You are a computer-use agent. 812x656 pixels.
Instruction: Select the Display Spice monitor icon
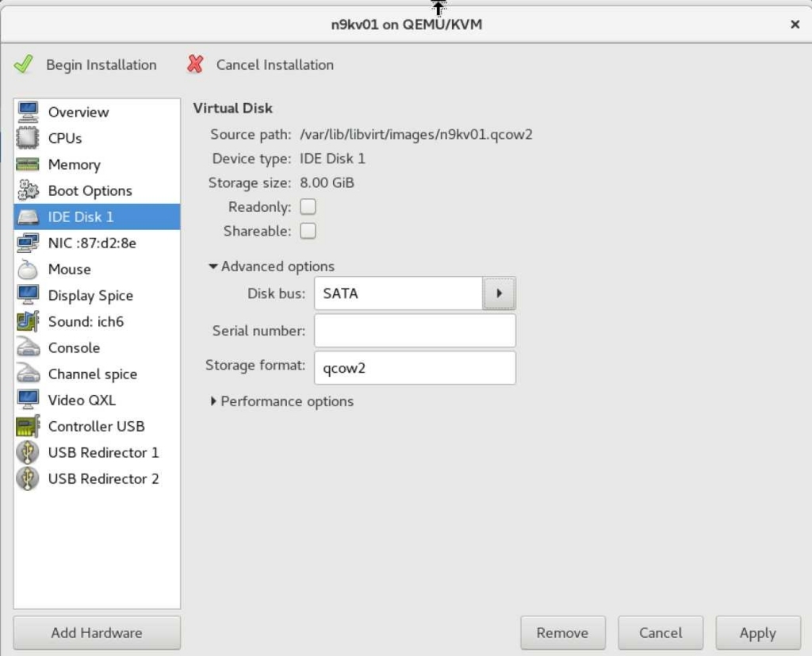(x=28, y=295)
